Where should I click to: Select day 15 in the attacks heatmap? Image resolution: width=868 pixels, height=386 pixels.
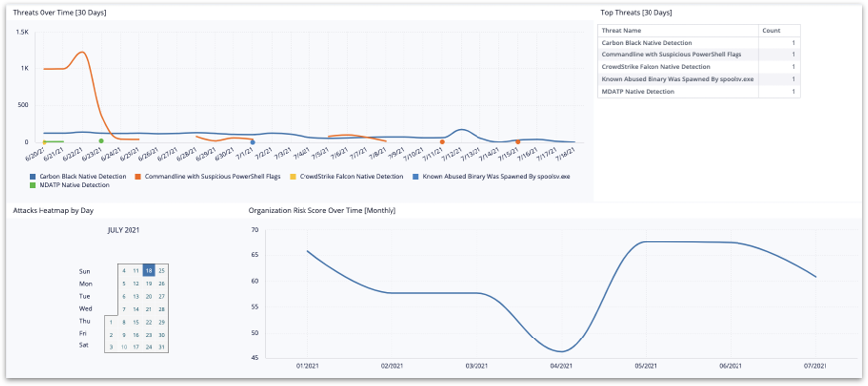tap(136, 322)
